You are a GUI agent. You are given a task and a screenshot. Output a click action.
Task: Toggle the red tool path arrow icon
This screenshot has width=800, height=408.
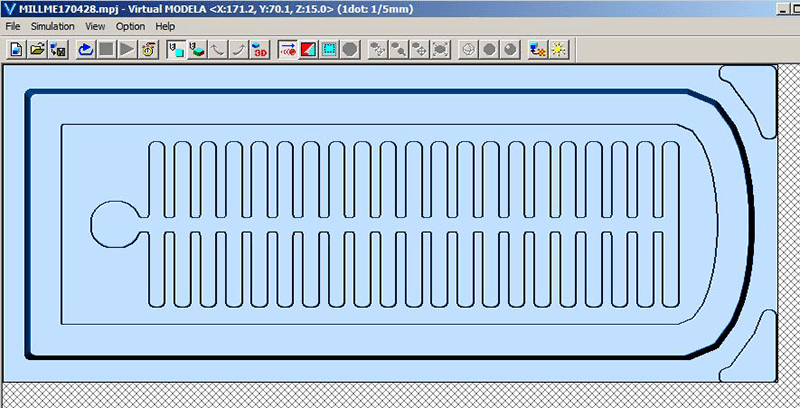288,49
